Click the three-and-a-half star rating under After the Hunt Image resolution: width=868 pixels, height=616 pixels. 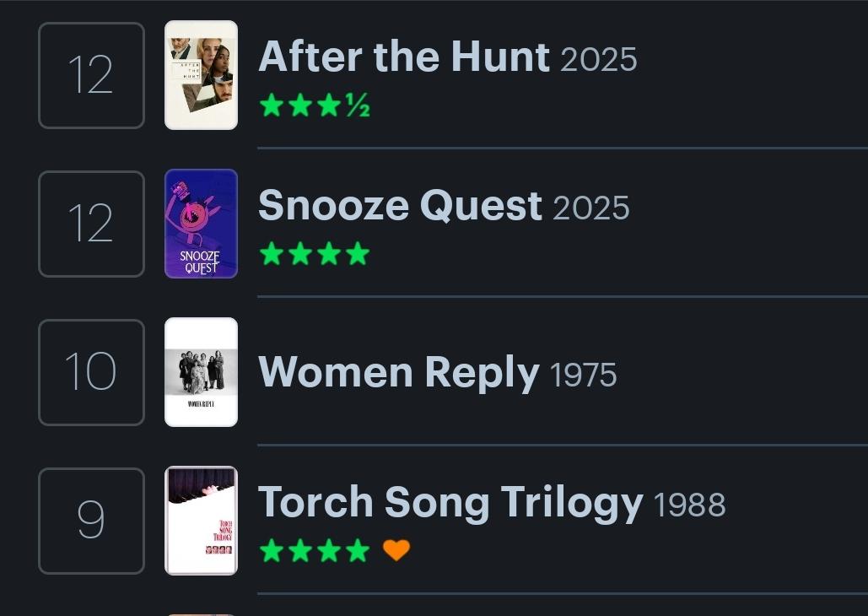[x=315, y=105]
